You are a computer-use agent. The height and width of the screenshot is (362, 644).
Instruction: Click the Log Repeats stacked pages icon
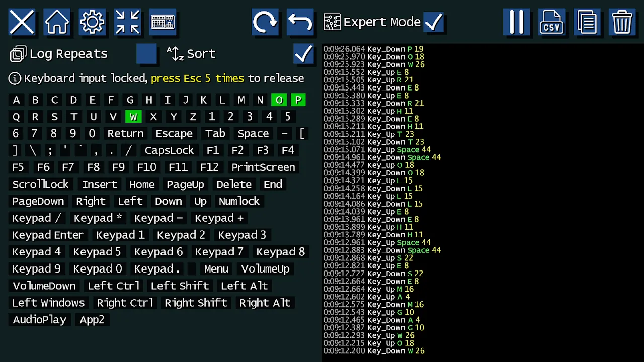click(x=18, y=54)
